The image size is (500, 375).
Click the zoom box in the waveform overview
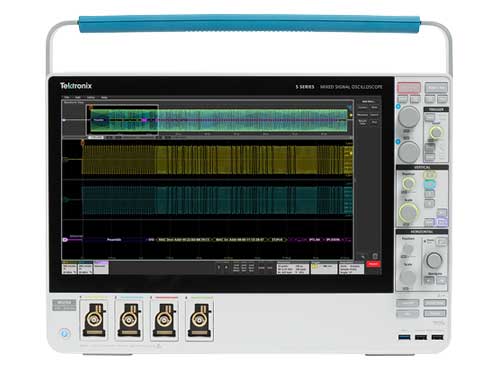[x=122, y=119]
